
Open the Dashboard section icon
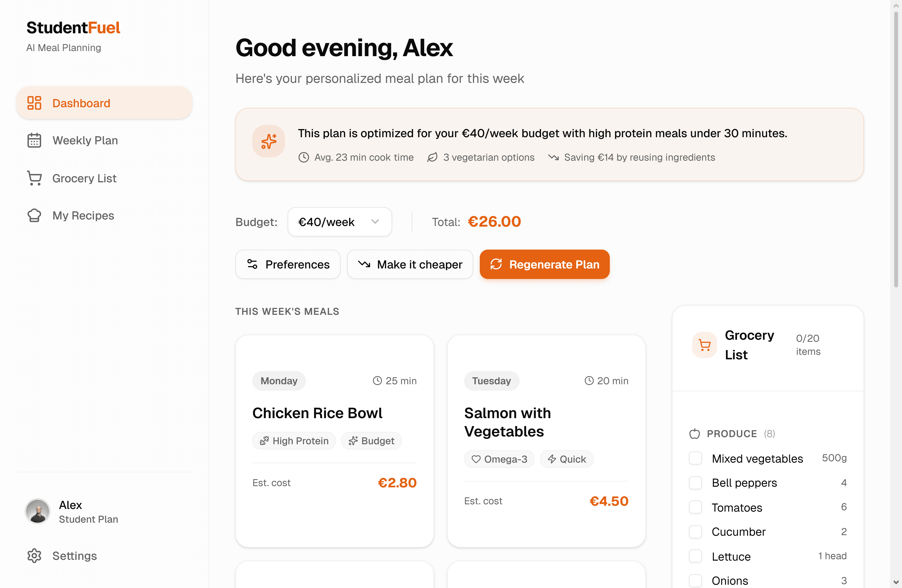point(35,103)
